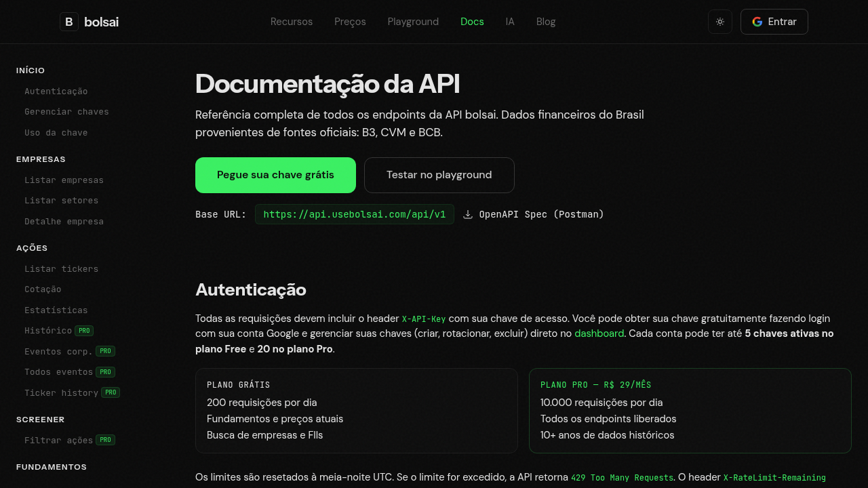Click the PRO badge next to Todos eventos

pyautogui.click(x=105, y=372)
